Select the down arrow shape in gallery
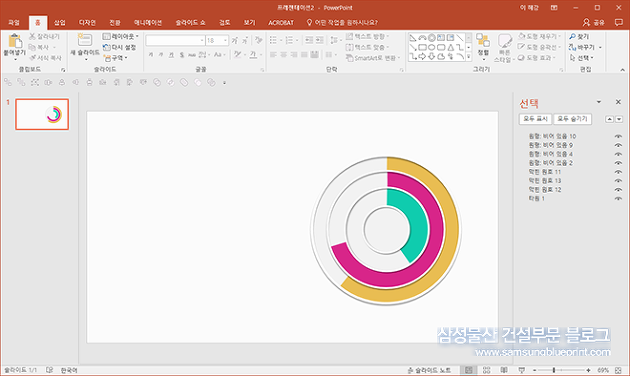The image size is (630, 376). 432,57
